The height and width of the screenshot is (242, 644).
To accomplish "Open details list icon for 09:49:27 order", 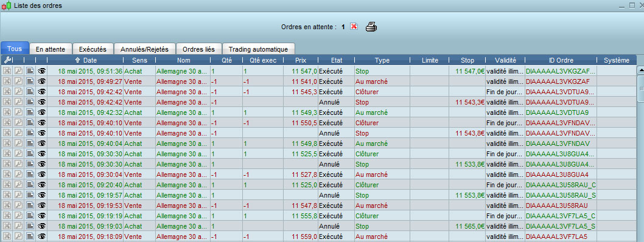I will 30,81.
